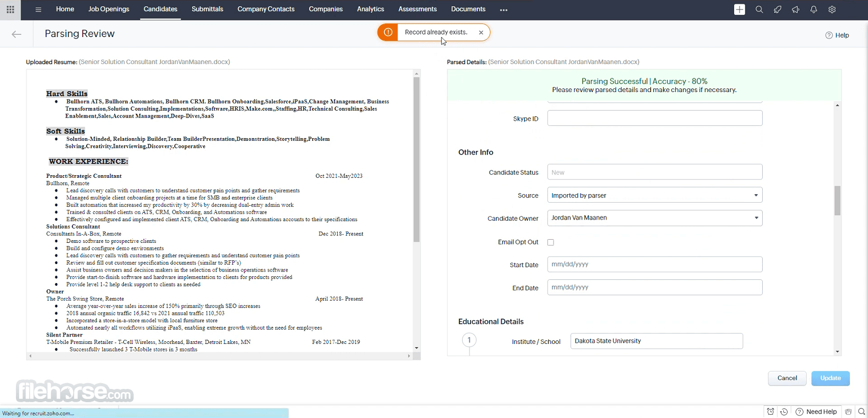Switch to the Assessments tab
868x418 pixels.
coord(418,9)
